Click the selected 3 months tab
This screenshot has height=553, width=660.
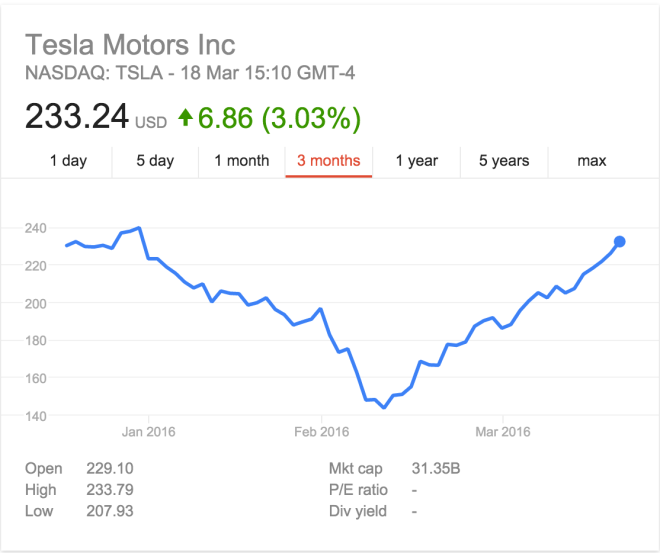(329, 160)
